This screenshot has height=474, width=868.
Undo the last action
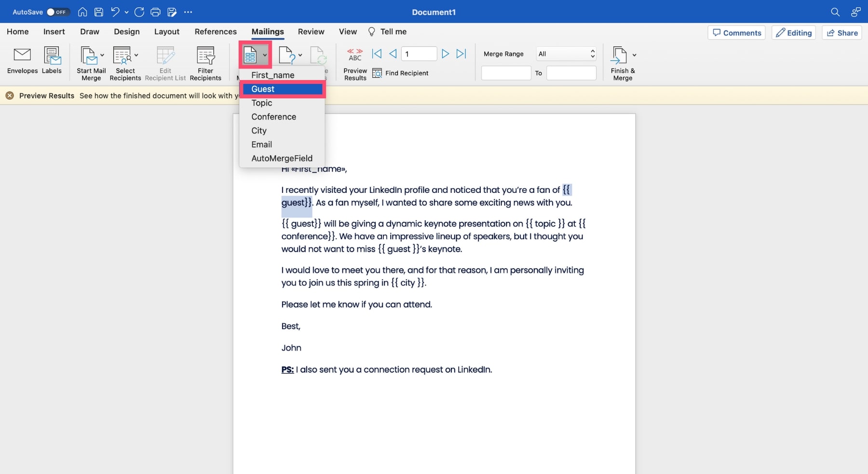[x=115, y=12]
